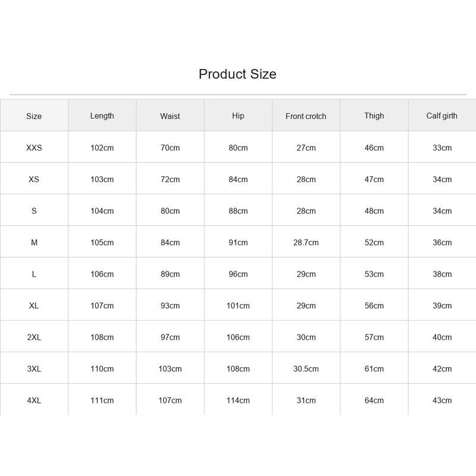Select the 102cm length cell

[102, 148]
